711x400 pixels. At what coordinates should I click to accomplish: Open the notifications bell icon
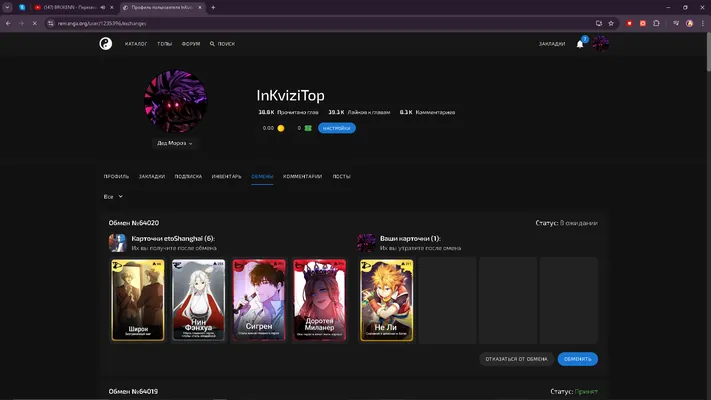tap(580, 44)
